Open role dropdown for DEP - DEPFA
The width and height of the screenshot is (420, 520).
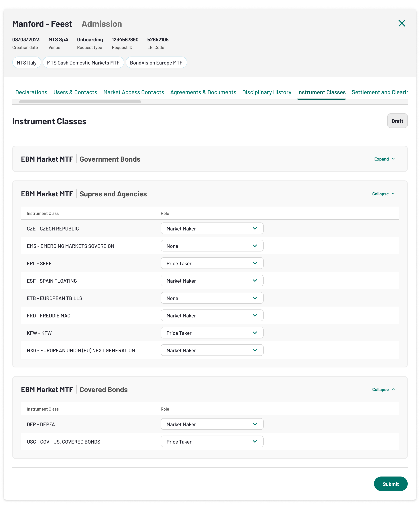pos(212,424)
